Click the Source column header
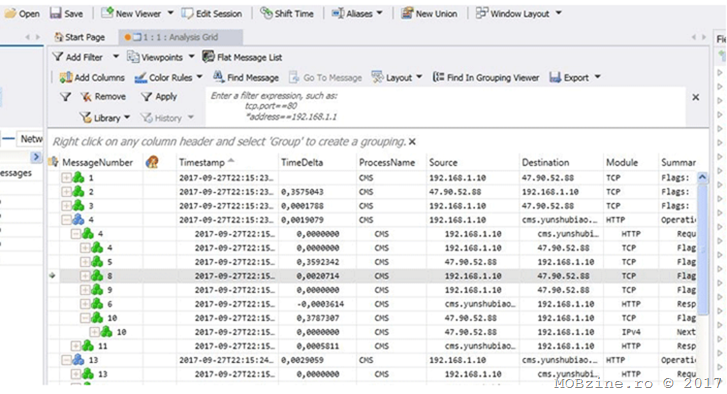This screenshot has height=394, width=727. point(443,162)
